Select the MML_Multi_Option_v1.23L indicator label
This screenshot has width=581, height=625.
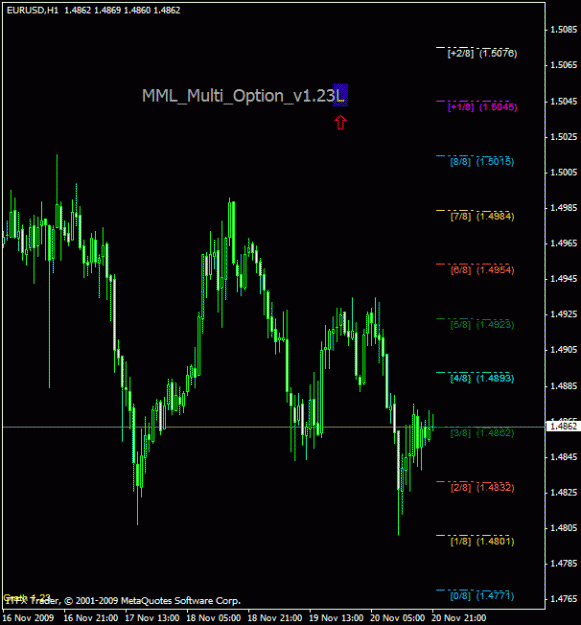(x=245, y=96)
